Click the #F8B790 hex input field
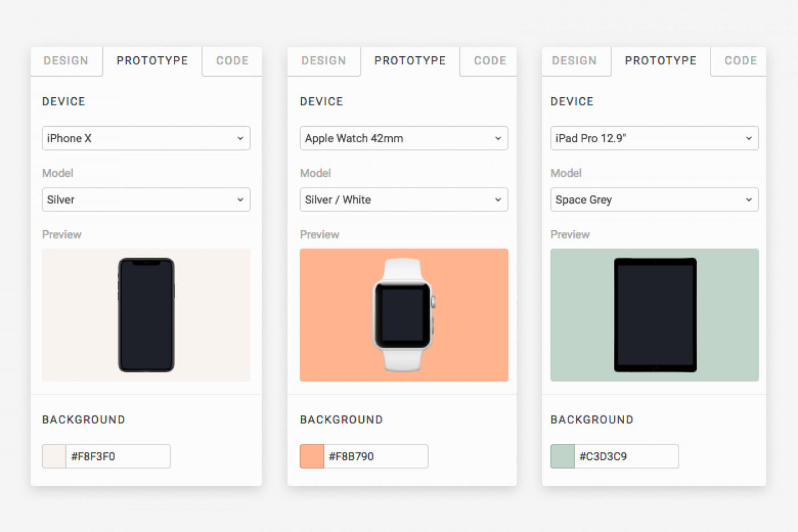The width and height of the screenshot is (798, 532). [376, 456]
